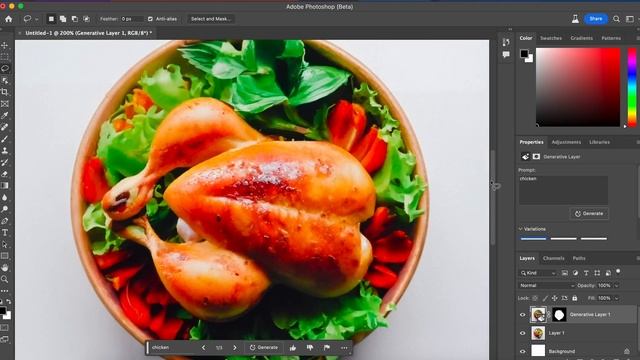Switch to the Patterns tab
Screen dimensions: 640x360
click(611, 38)
